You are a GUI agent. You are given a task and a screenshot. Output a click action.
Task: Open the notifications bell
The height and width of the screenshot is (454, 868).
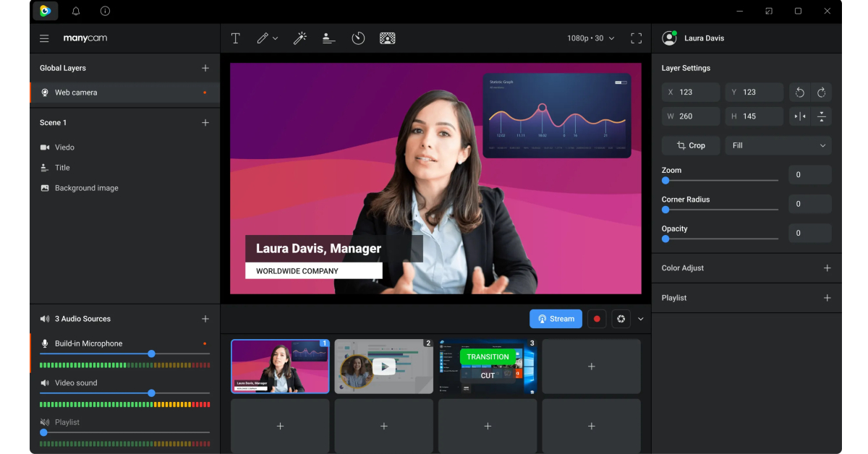pyautogui.click(x=76, y=11)
